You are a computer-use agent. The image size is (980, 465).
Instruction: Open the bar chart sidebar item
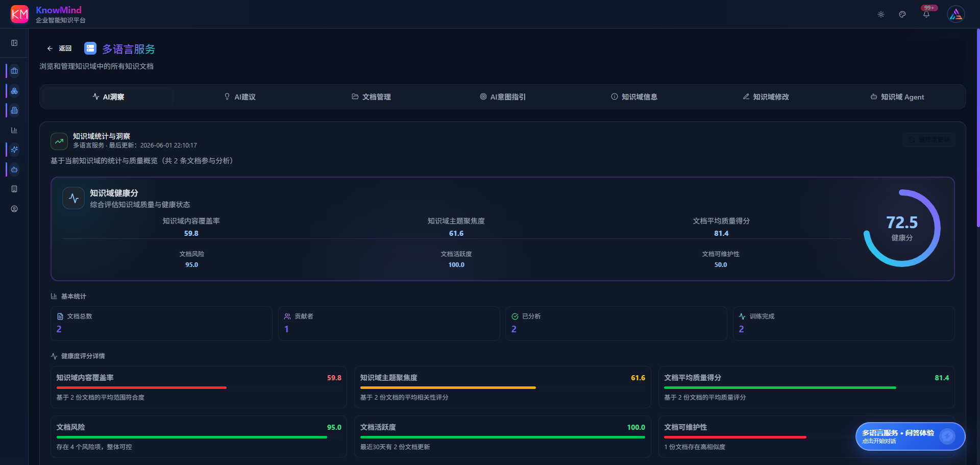pyautogui.click(x=14, y=130)
